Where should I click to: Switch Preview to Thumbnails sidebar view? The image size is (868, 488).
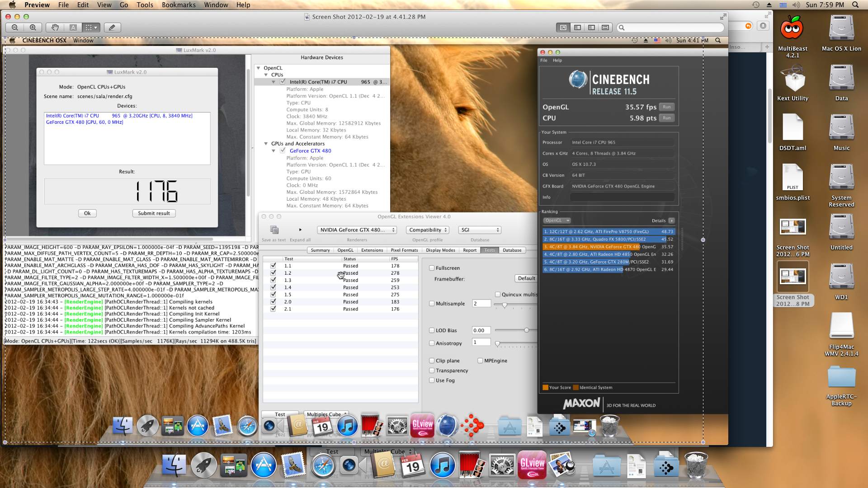click(577, 28)
